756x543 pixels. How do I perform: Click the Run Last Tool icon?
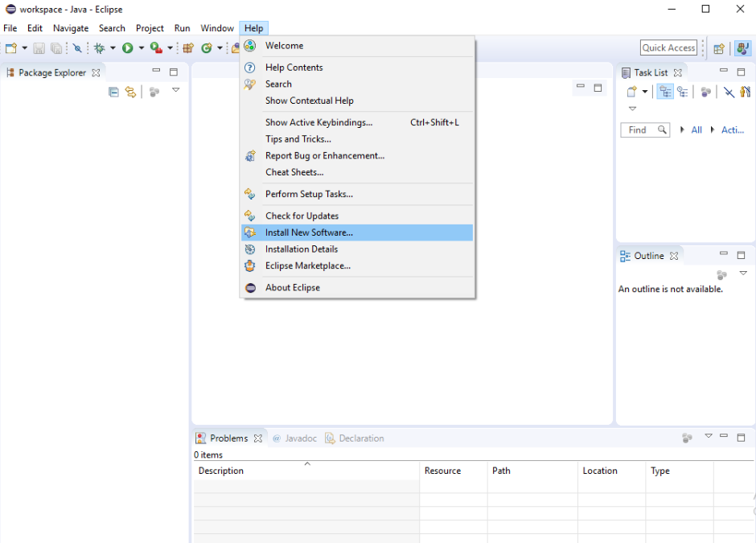tap(156, 47)
